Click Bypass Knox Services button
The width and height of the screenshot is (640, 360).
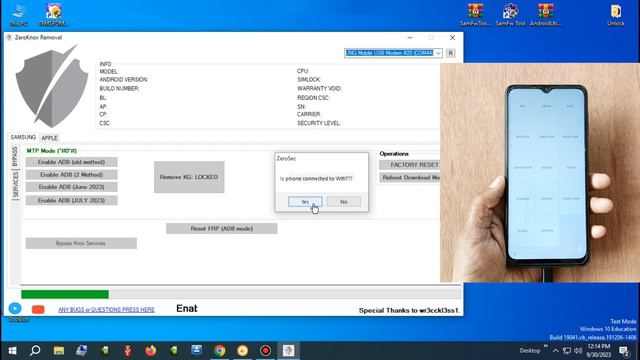81,243
